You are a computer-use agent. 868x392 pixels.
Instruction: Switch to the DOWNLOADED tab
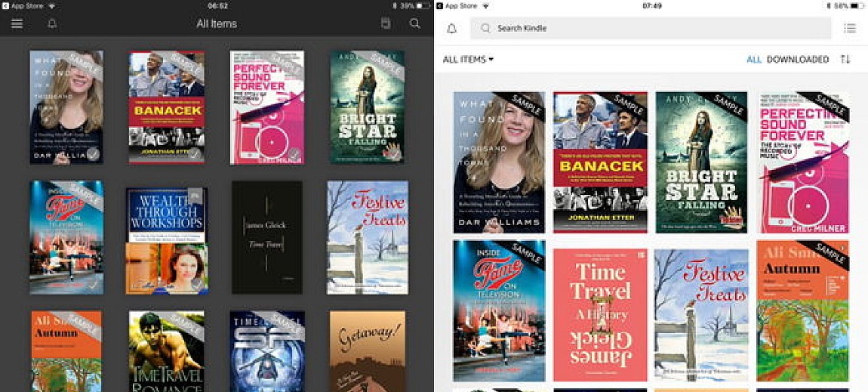[797, 59]
